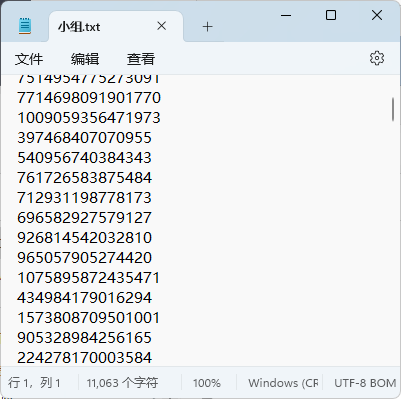Add a new tab with plus button
The image size is (401, 399).
point(207,27)
